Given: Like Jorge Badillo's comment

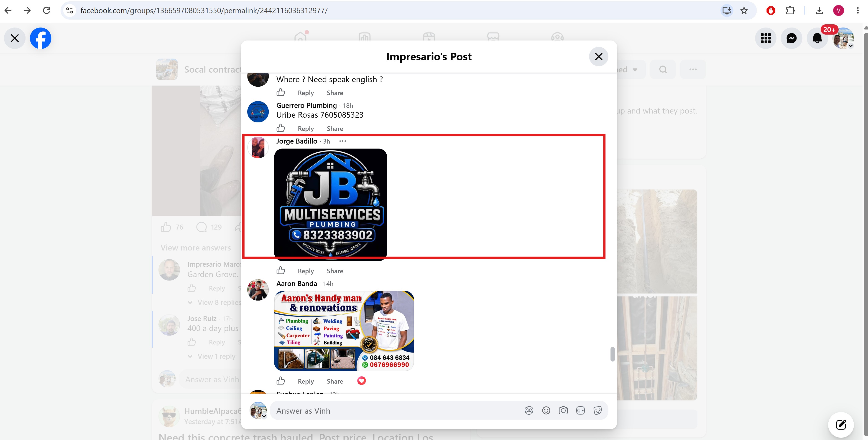Looking at the screenshot, I should 281,271.
